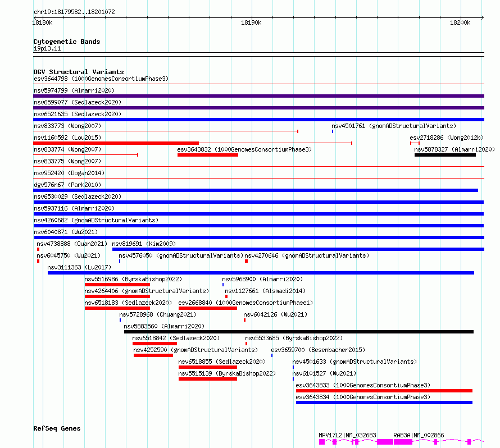This screenshot has height=448, width=500.
Task: Select the nsv6518842 (Sedlazeck2020) red bar
Action: [154, 344]
